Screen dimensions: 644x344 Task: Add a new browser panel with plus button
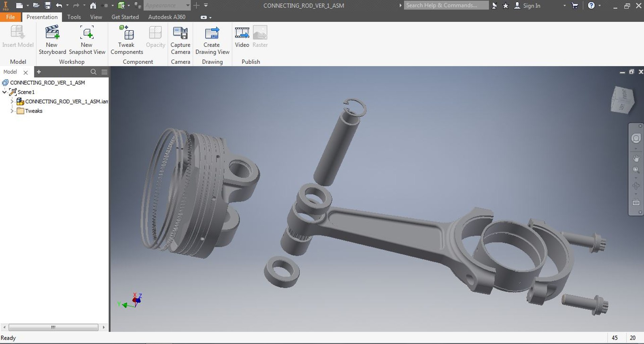click(x=39, y=72)
